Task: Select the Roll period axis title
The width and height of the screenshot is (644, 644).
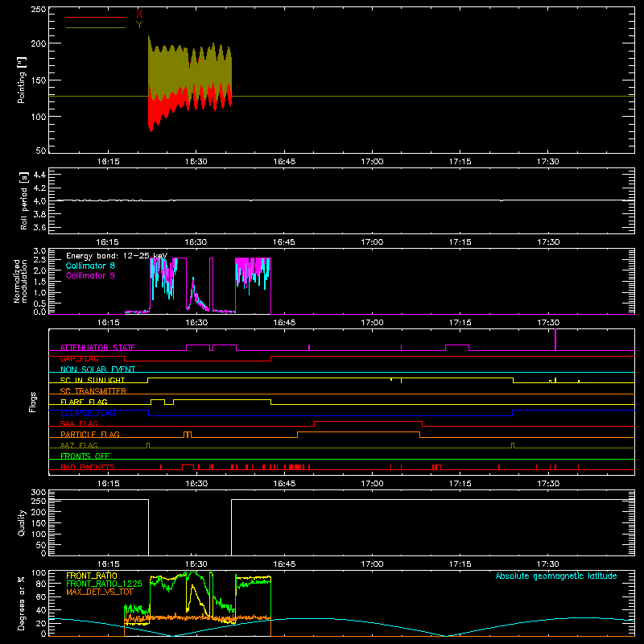Action: coord(23,200)
